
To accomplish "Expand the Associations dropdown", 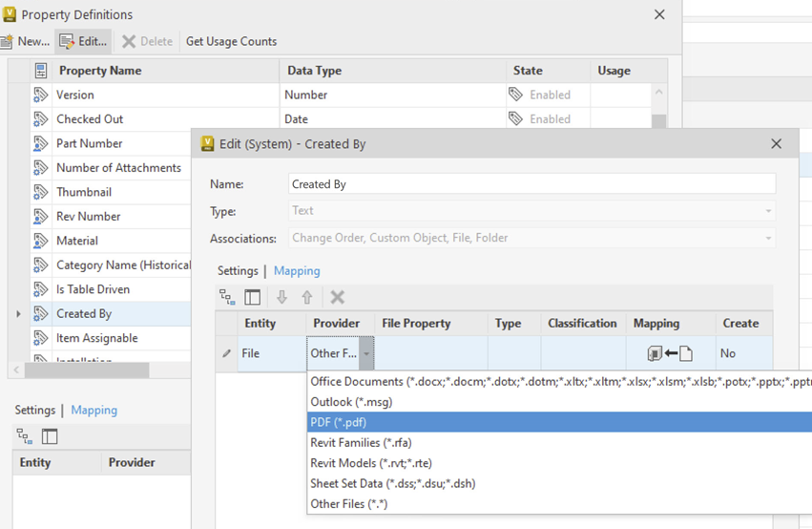I will pyautogui.click(x=768, y=238).
